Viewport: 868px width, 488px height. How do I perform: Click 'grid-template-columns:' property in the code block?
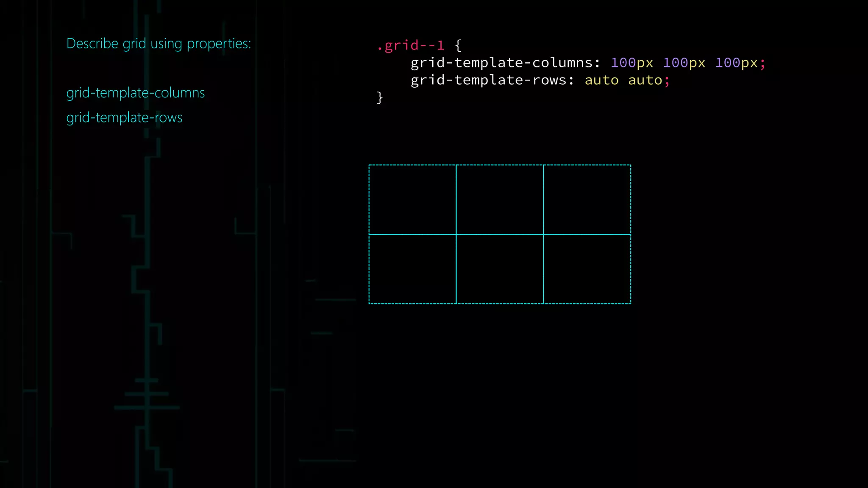click(505, 63)
